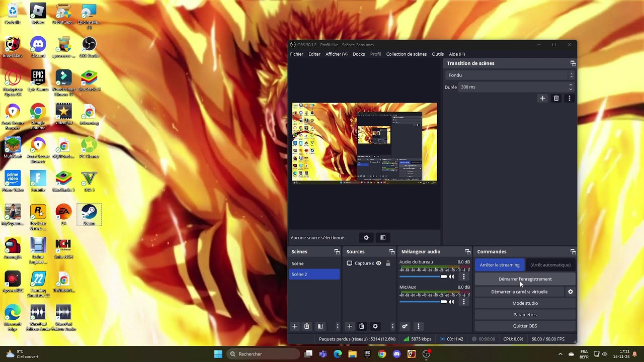The image size is (644, 362).
Task: Decrease the Durée value with the down arrow
Action: pos(570,89)
